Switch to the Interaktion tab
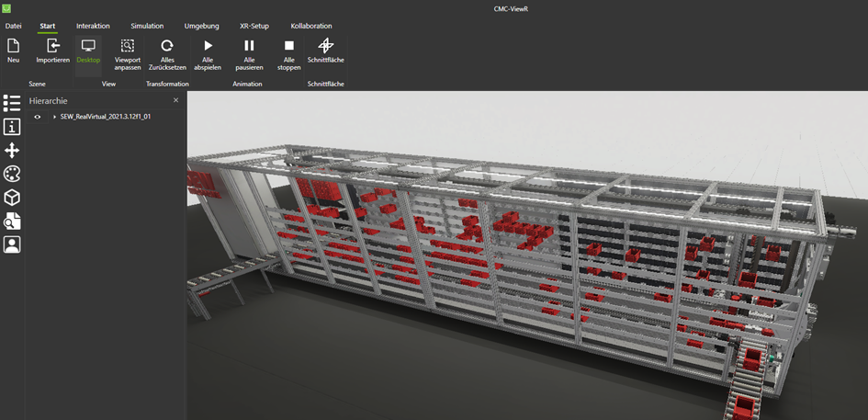Viewport: 868px width, 420px height. coord(93,26)
